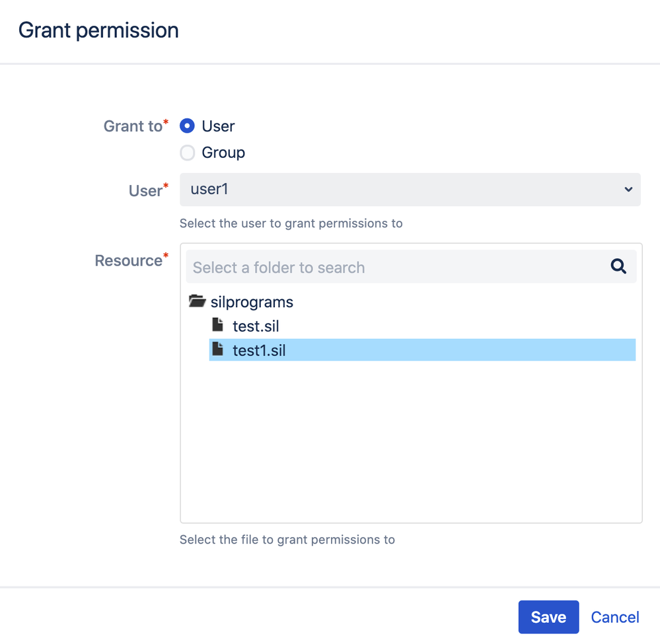Click the folder search input field

pos(411,267)
